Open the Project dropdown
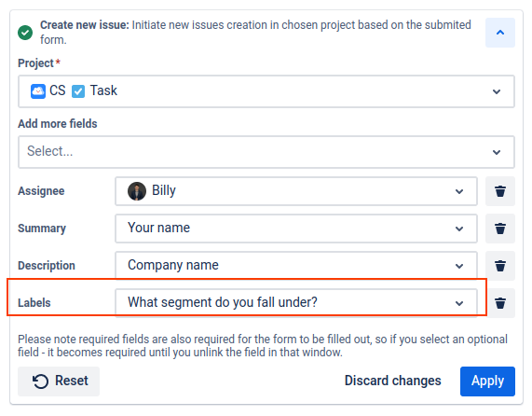Viewport: 532px width, 416px height. pos(266,91)
